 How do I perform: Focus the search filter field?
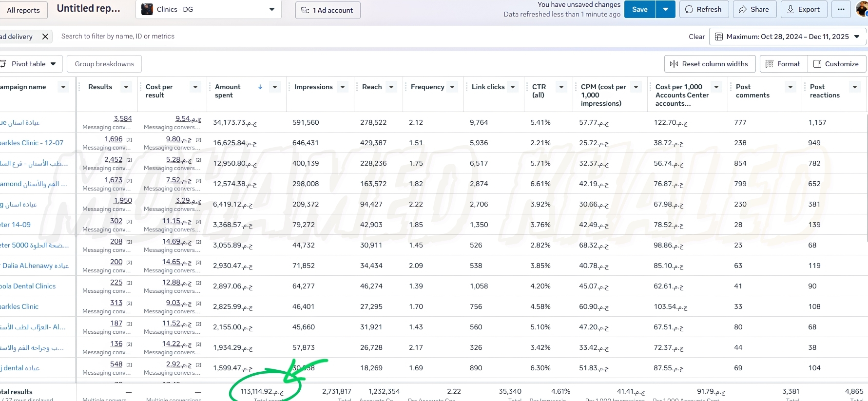tap(118, 37)
